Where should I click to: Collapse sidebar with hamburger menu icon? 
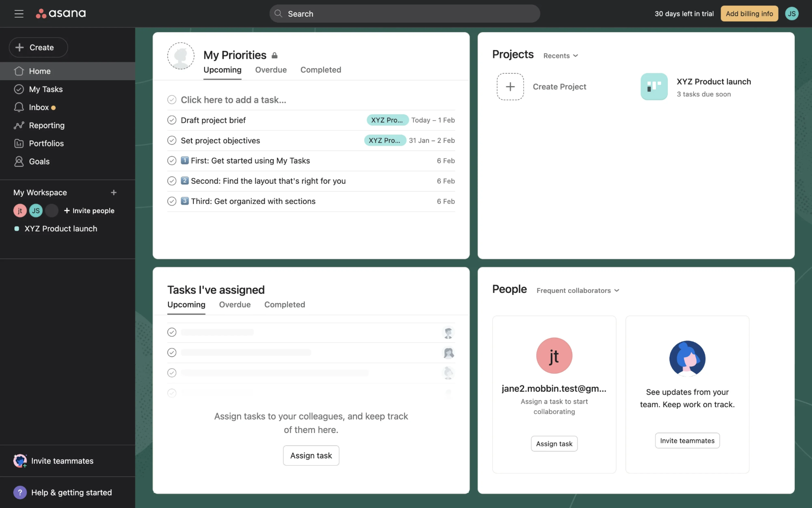(19, 13)
